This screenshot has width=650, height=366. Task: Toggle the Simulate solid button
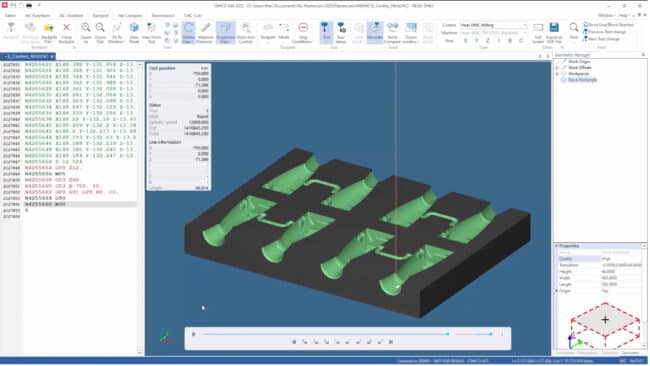[375, 32]
